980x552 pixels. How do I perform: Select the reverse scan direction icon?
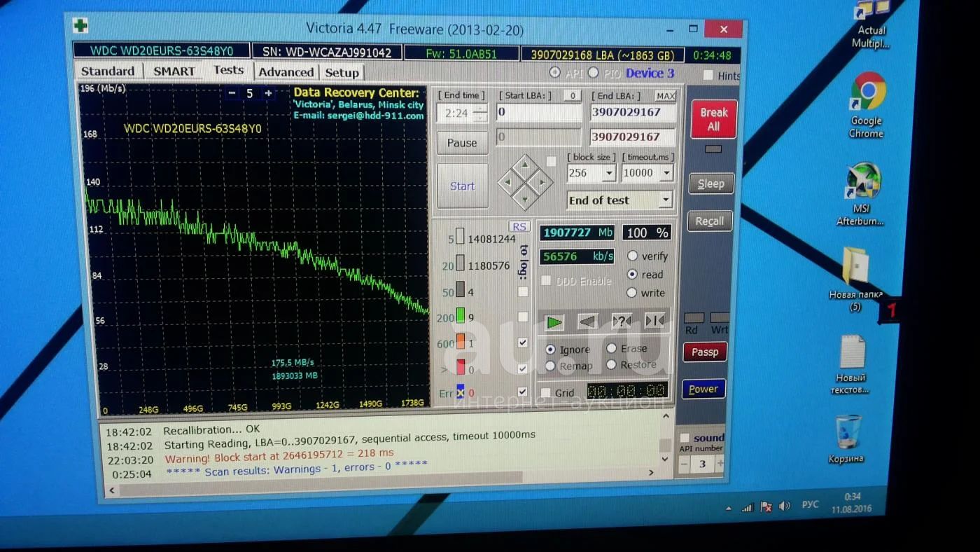coord(587,322)
